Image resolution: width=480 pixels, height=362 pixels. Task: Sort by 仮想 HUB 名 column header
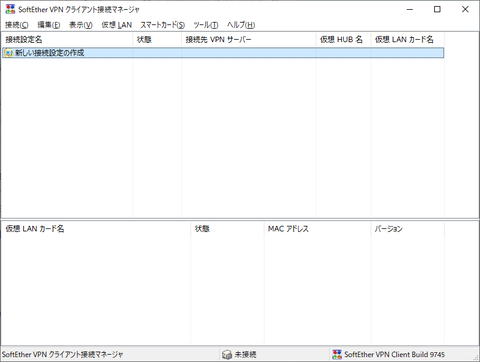[x=343, y=40]
